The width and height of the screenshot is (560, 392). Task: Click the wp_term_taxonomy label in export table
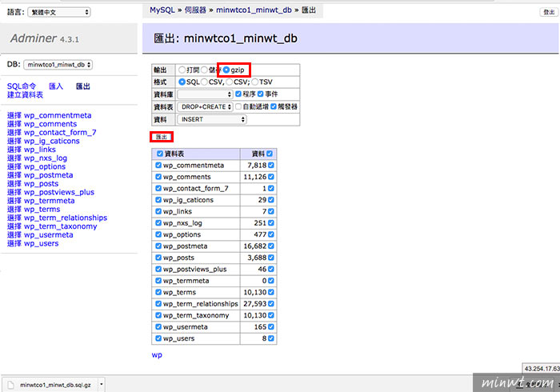(x=196, y=315)
